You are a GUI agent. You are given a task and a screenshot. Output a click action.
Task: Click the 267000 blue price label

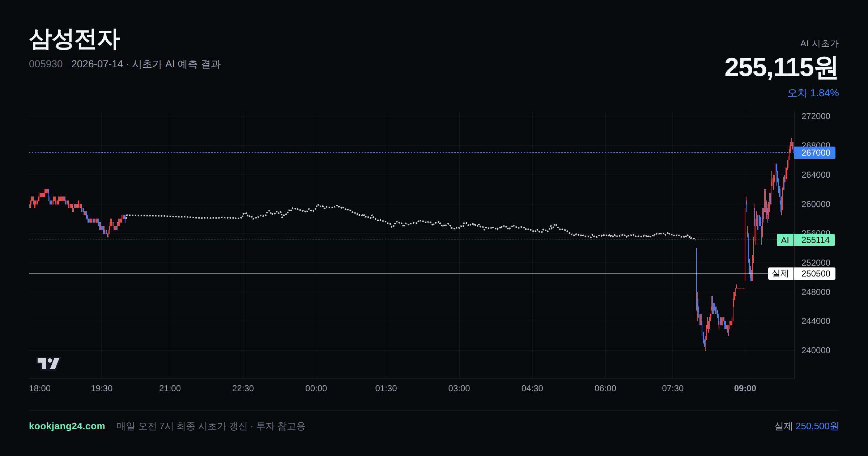[x=815, y=153]
